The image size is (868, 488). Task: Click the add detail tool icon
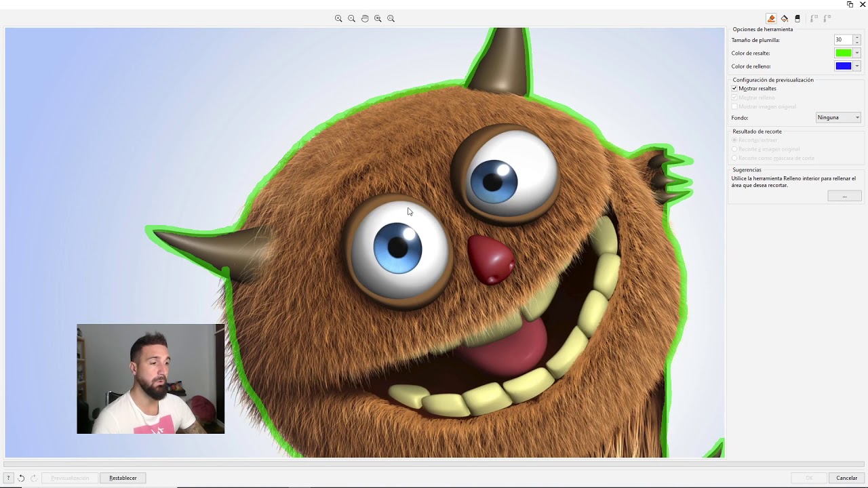tap(814, 19)
